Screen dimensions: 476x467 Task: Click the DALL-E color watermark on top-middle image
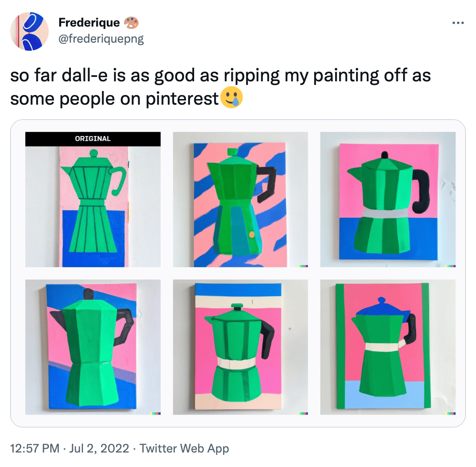click(303, 266)
